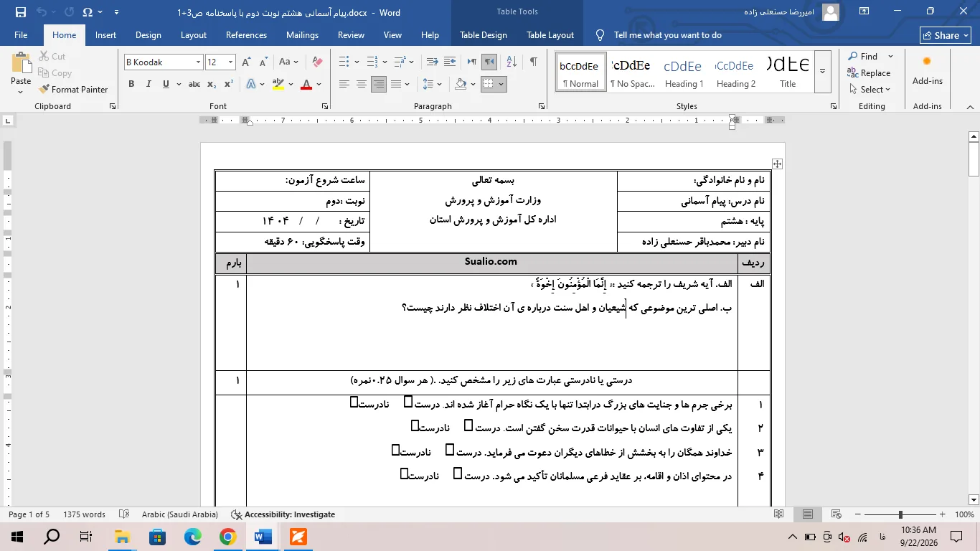This screenshot has width=980, height=551.
Task: Check the نادرست box in question 4
Action: [404, 473]
